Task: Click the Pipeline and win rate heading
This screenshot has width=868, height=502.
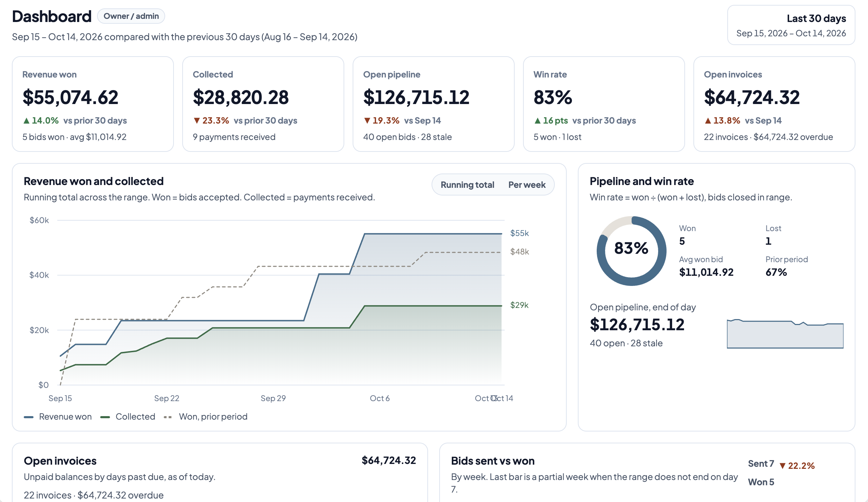Action: tap(641, 181)
